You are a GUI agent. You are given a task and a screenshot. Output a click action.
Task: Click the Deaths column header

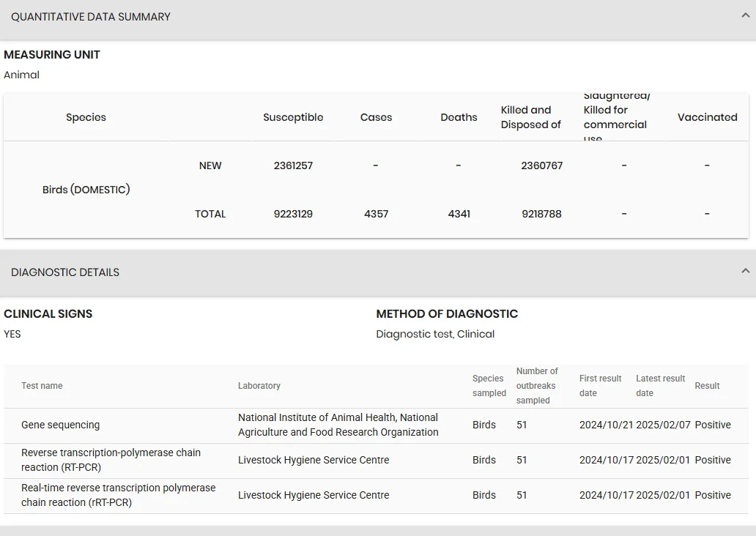459,117
